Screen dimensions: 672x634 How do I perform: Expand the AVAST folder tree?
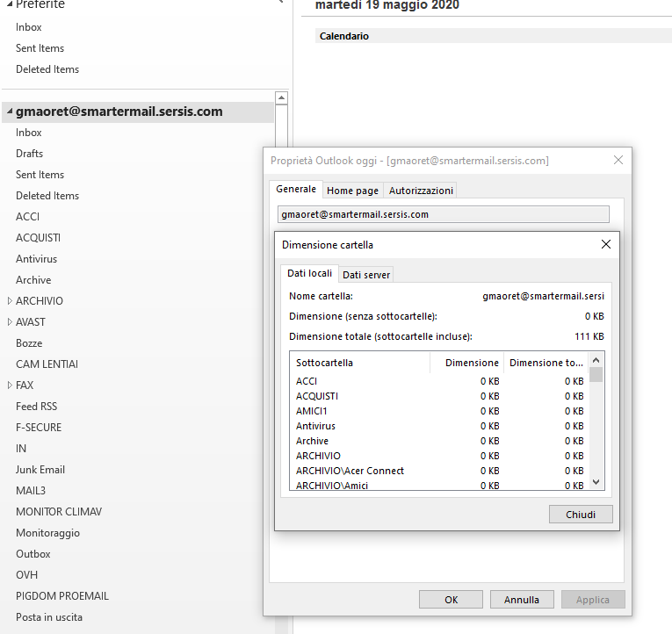coord(10,322)
